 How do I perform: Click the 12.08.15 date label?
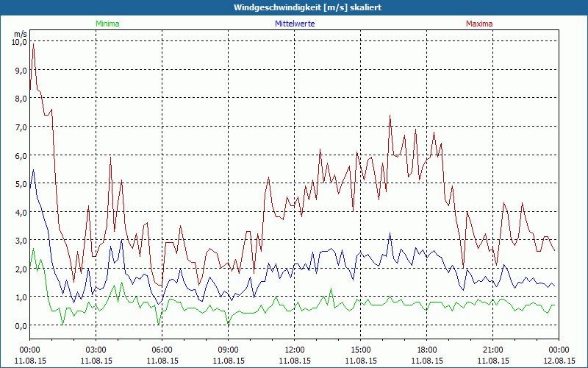tap(559, 361)
